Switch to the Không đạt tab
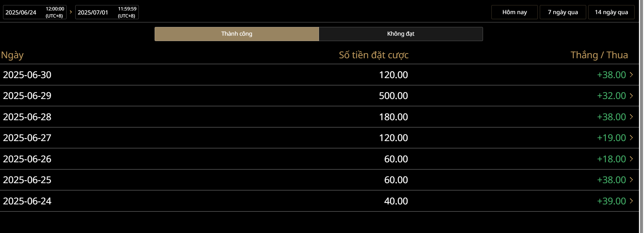The width and height of the screenshot is (644, 233). [401, 34]
